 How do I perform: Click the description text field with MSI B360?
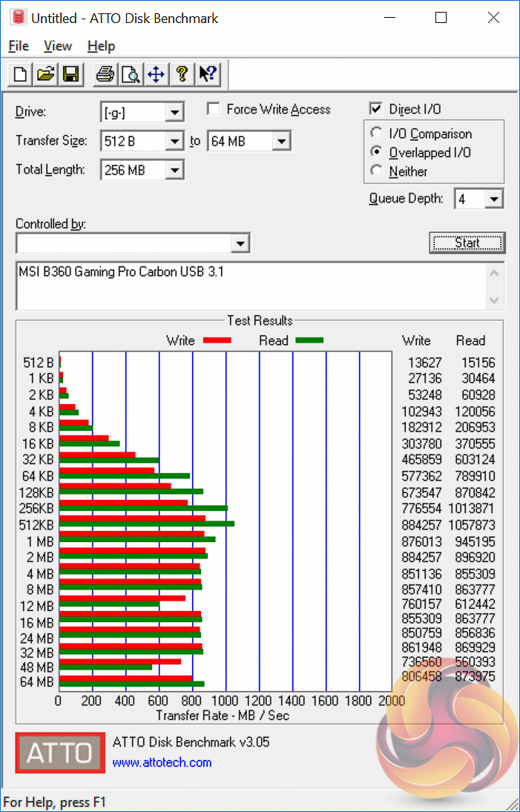point(251,286)
